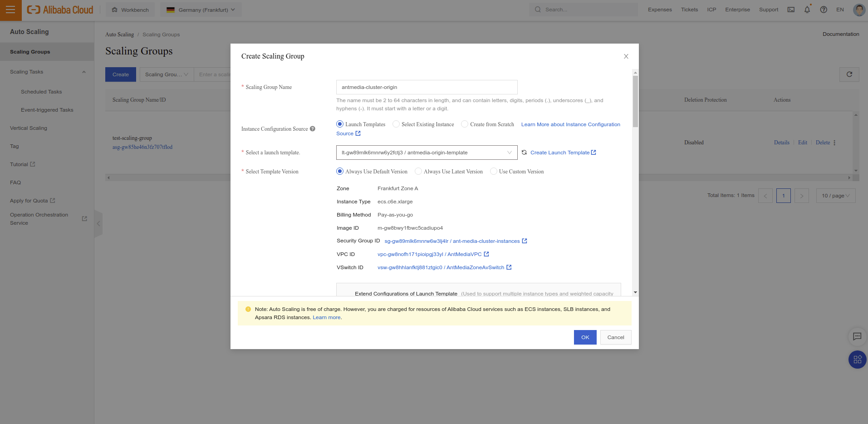The width and height of the screenshot is (868, 424).
Task: Select Always Use Latest Version
Action: click(x=418, y=171)
